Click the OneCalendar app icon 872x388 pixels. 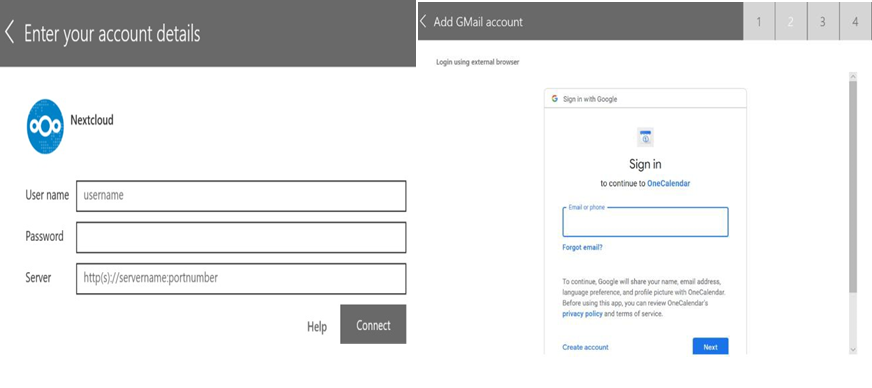pyautogui.click(x=645, y=137)
